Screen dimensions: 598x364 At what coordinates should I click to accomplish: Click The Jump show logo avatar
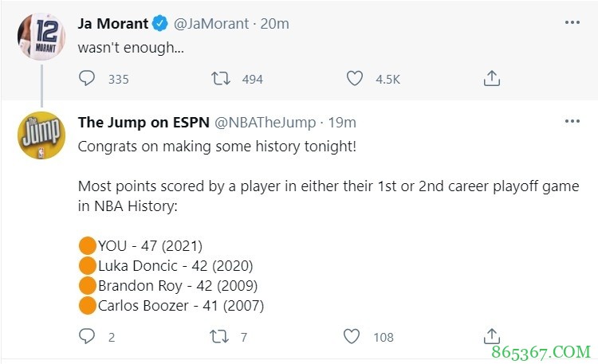pos(41,135)
